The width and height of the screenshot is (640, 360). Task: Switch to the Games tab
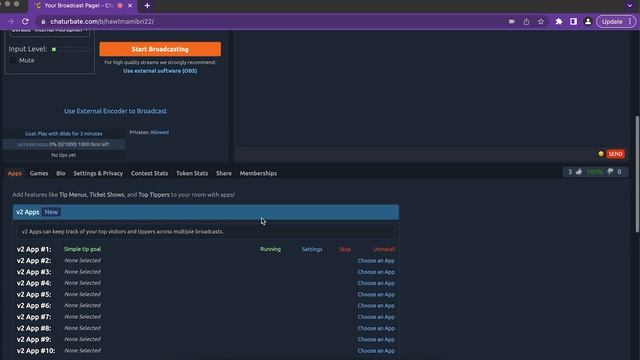(39, 173)
